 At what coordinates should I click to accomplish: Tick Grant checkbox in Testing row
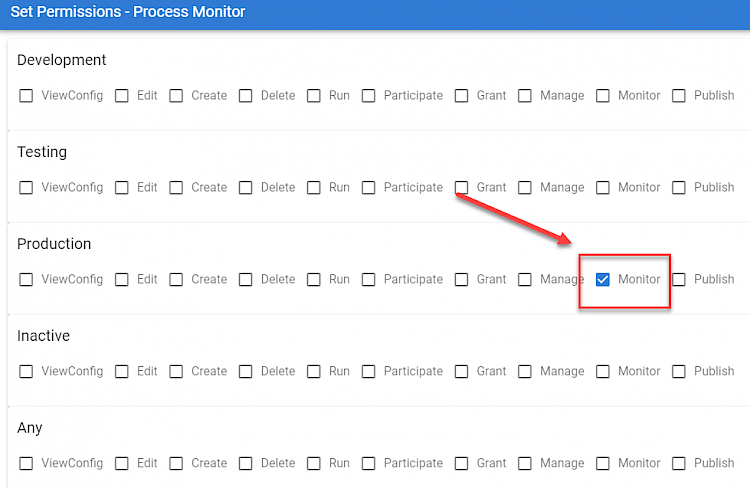462,188
